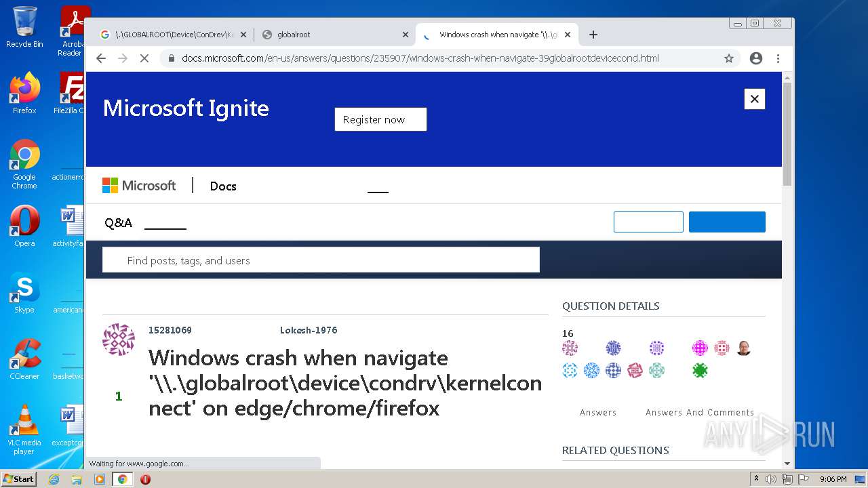Open the Start menu

[19, 479]
